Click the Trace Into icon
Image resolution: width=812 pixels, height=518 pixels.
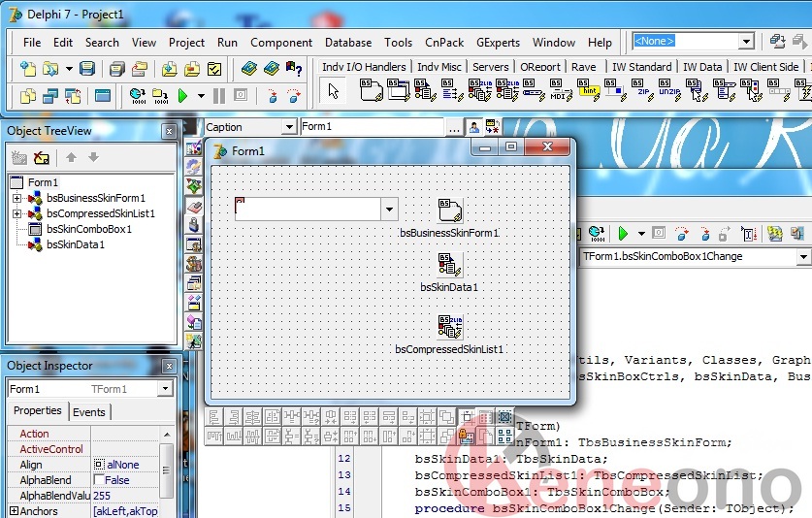click(272, 96)
